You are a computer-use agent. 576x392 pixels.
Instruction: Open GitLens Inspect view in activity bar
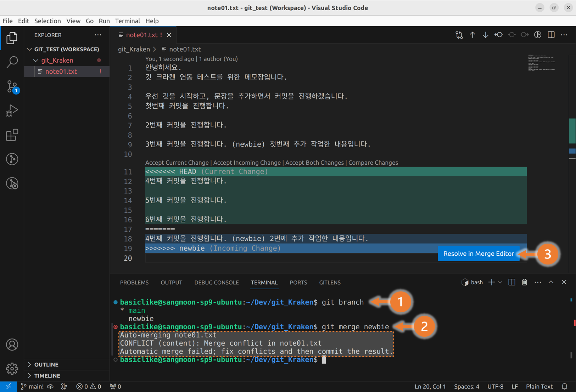(12, 183)
